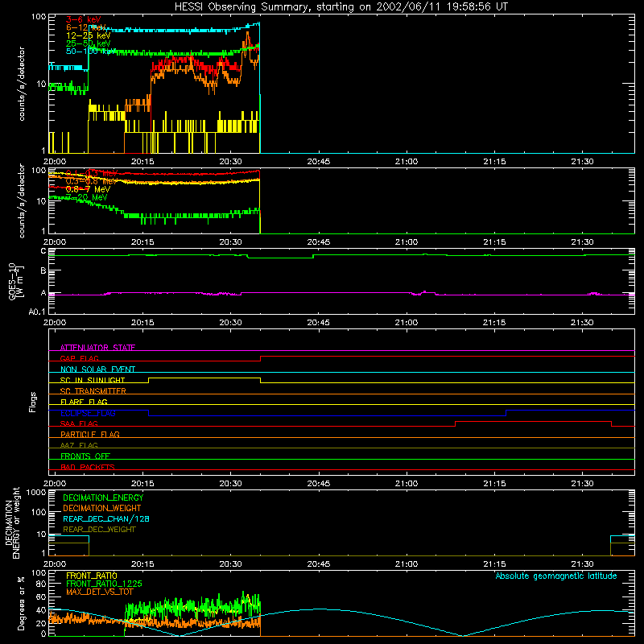This screenshot has height=644, width=644.
Task: Select the FRONTS_OFF flag label
Action: click(x=85, y=456)
